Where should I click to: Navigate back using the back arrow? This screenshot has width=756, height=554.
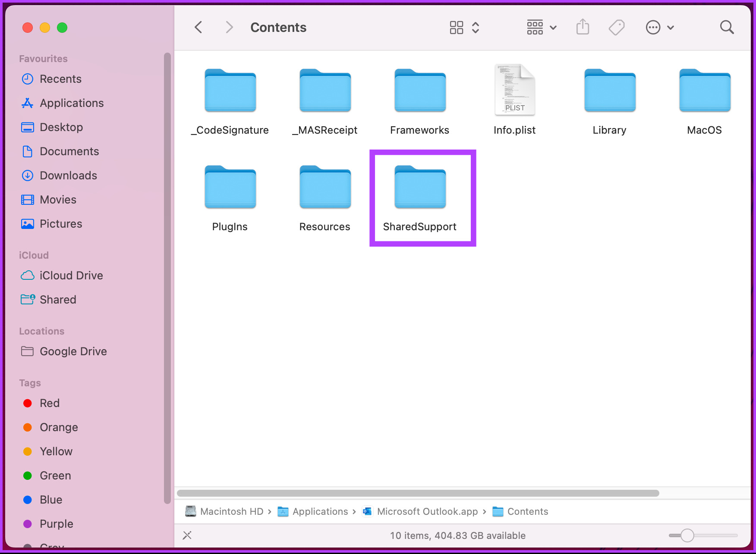coord(198,27)
